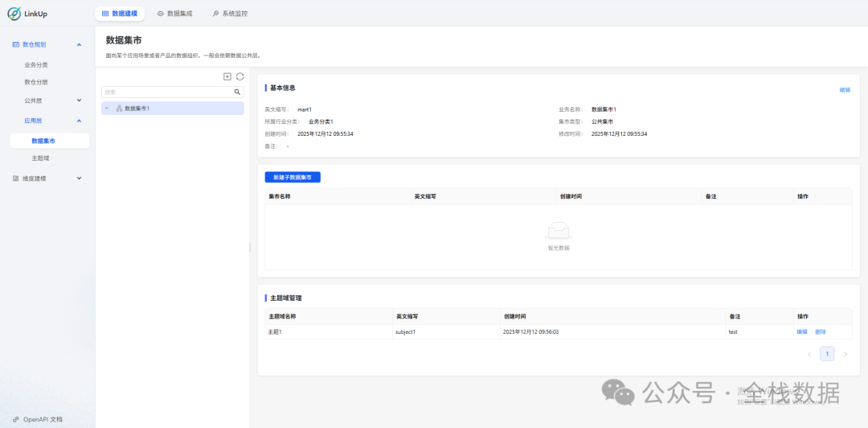Collapse the 数仓规划 sidebar section
The image size is (868, 428).
pos(79,45)
